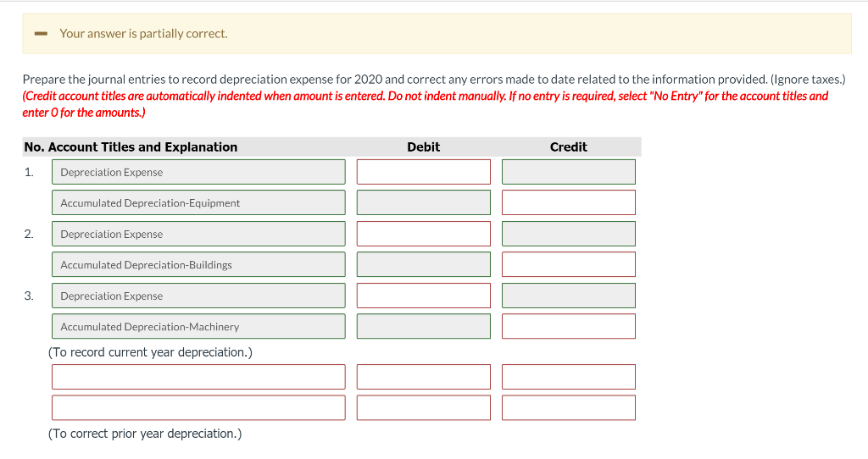Click credit field beside Accumulated Depreciation-Equipment

click(x=569, y=202)
